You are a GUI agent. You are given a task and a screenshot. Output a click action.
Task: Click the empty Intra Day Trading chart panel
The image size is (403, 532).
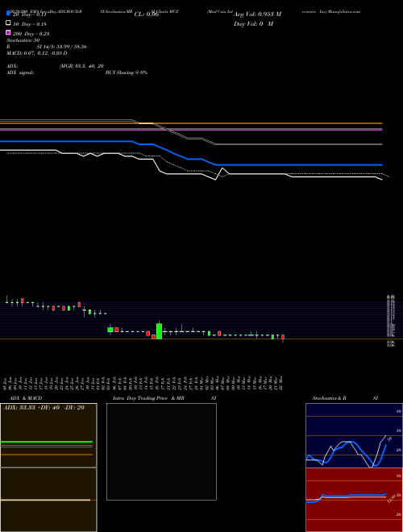161,451
